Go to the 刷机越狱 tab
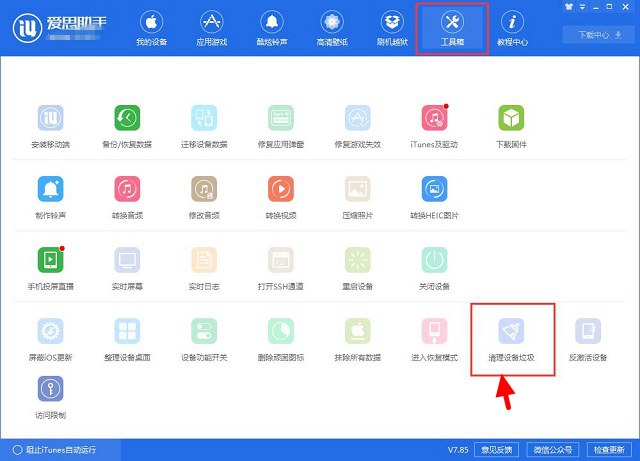Viewport: 640px width, 461px height. click(393, 28)
